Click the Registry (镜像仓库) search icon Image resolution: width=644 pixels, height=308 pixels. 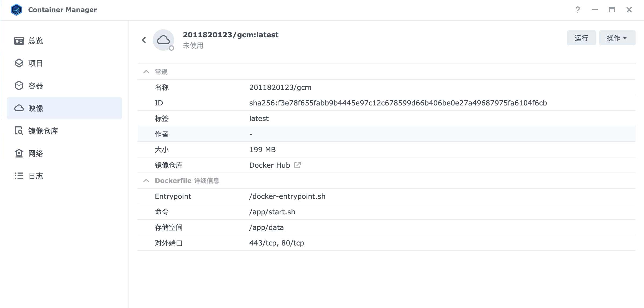[x=19, y=131]
